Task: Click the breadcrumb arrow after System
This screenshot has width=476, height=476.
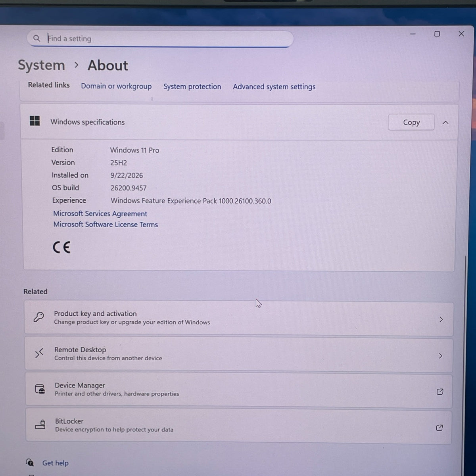Action: tap(77, 65)
